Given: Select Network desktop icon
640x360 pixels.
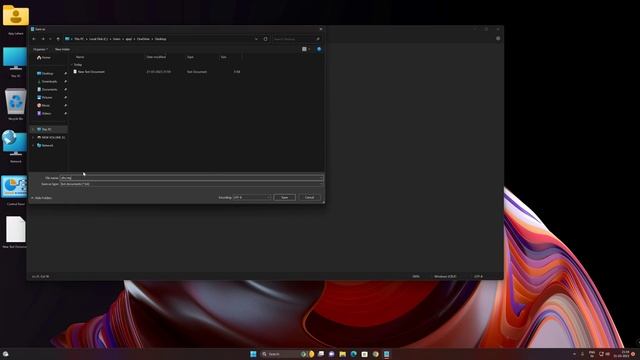Looking at the screenshot, I should (16, 147).
